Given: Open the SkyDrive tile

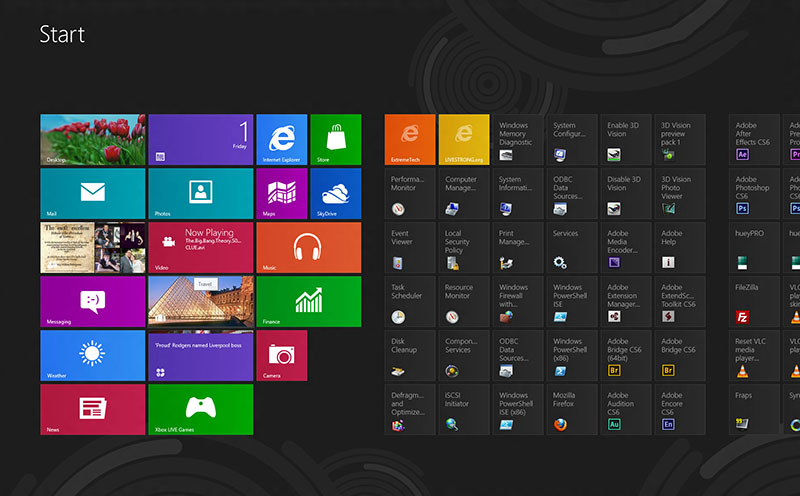Looking at the screenshot, I should 336,193.
